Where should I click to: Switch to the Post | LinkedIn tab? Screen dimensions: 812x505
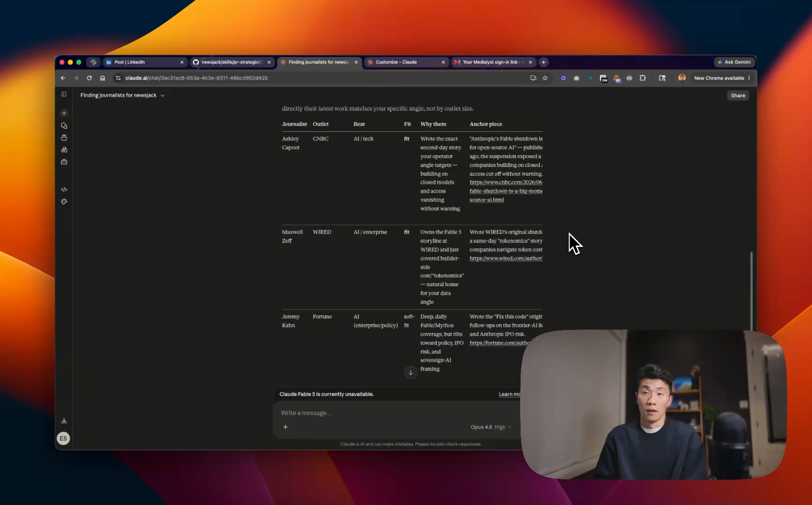(145, 62)
